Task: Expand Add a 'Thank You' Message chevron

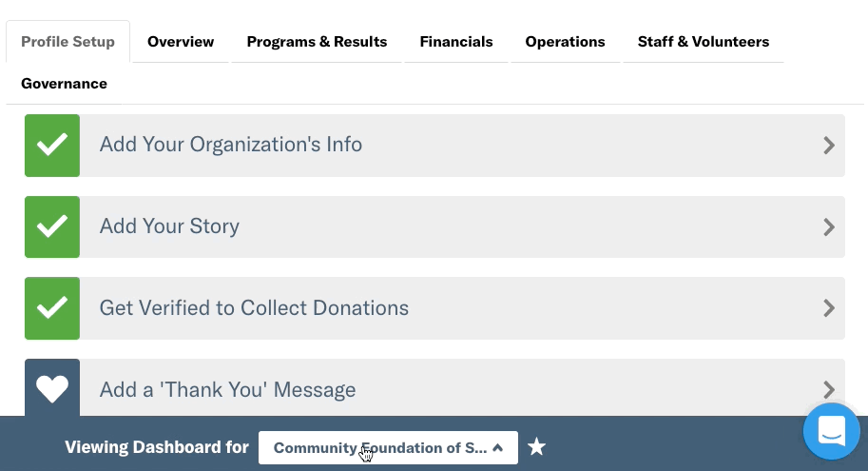Action: click(x=829, y=389)
